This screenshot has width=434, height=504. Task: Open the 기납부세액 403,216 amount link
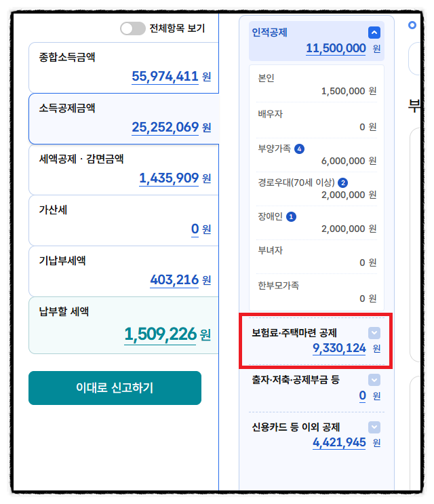click(x=174, y=280)
